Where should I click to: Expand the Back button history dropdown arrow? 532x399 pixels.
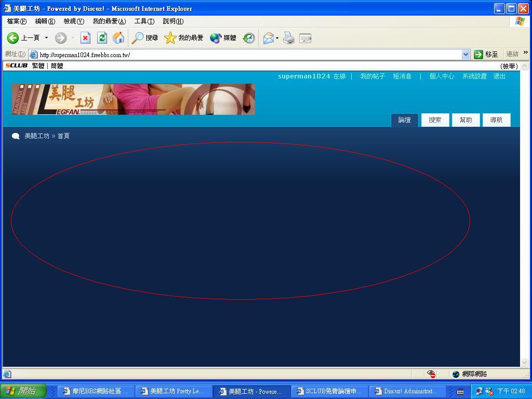tap(46, 38)
